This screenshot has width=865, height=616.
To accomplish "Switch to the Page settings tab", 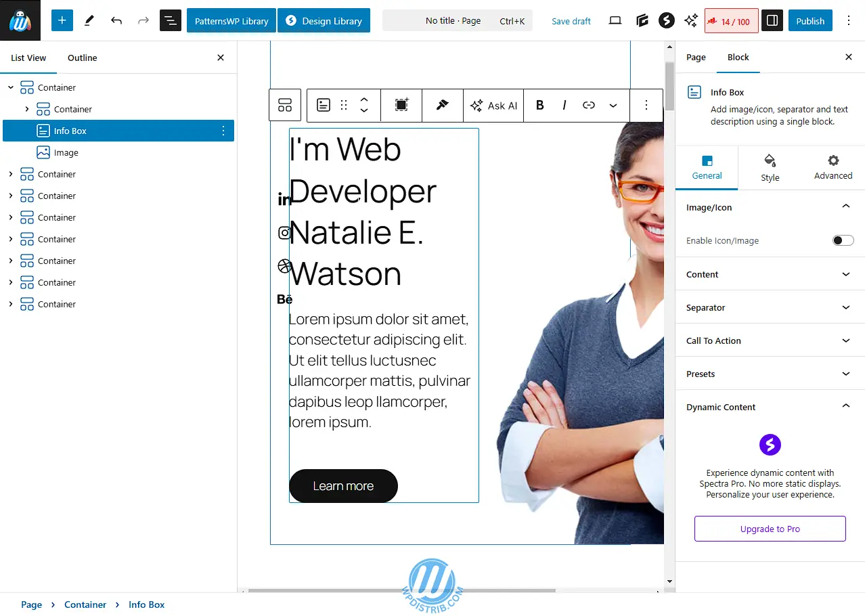I will coord(696,57).
